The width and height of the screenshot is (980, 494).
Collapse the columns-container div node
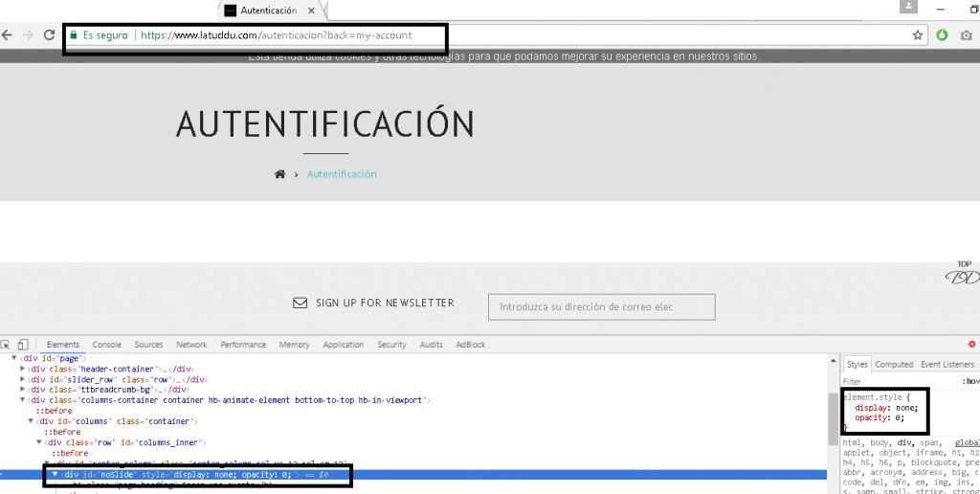pyautogui.click(x=23, y=400)
